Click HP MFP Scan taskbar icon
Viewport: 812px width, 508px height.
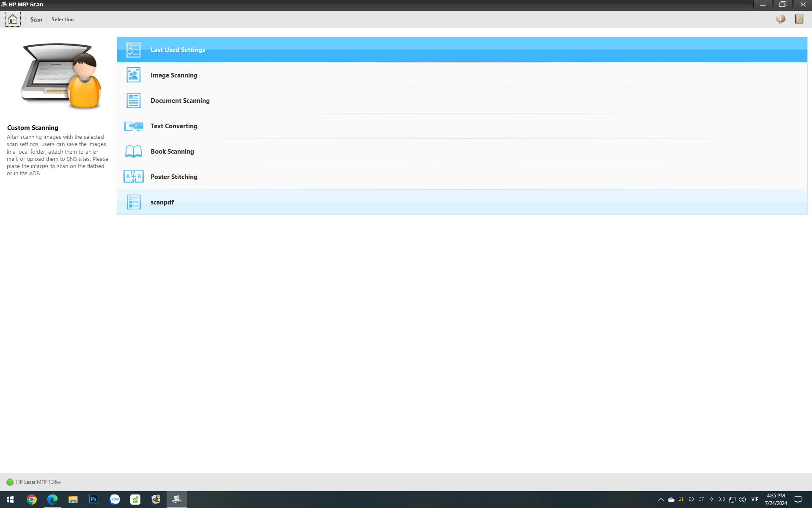tap(177, 500)
